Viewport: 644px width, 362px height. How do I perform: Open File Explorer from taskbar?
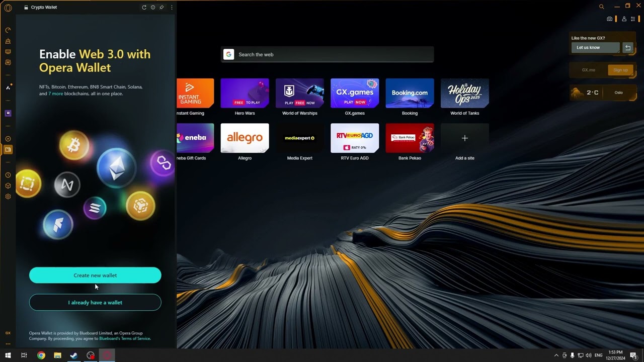[x=57, y=355]
